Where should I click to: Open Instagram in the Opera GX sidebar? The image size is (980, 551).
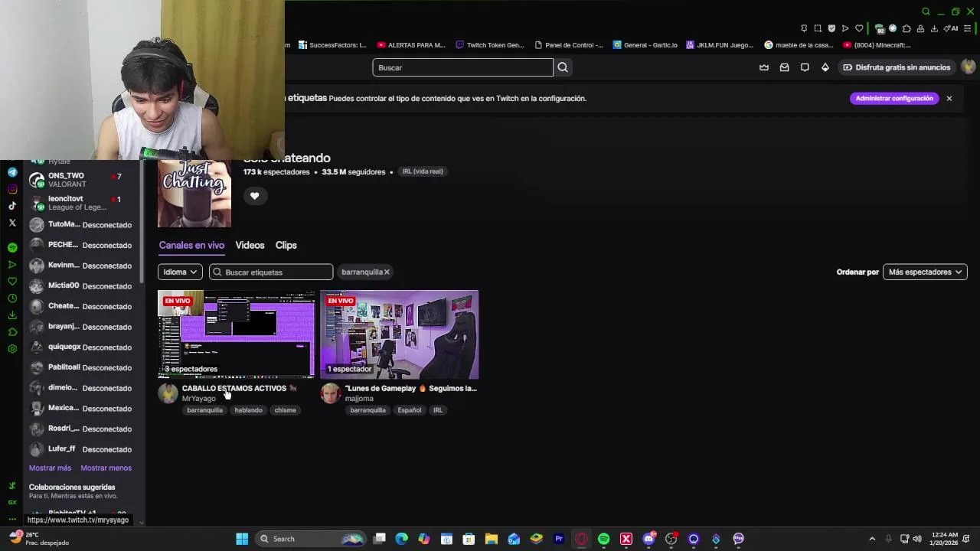tap(12, 189)
